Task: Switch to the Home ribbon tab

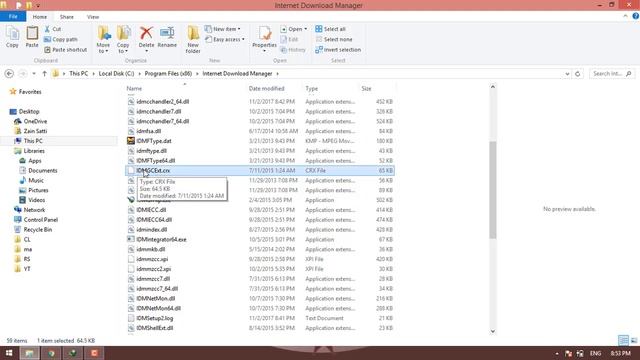Action: 40,17
